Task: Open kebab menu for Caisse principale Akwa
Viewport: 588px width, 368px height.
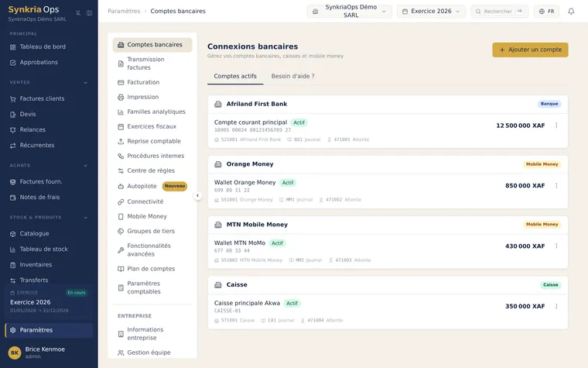Action: pyautogui.click(x=556, y=306)
